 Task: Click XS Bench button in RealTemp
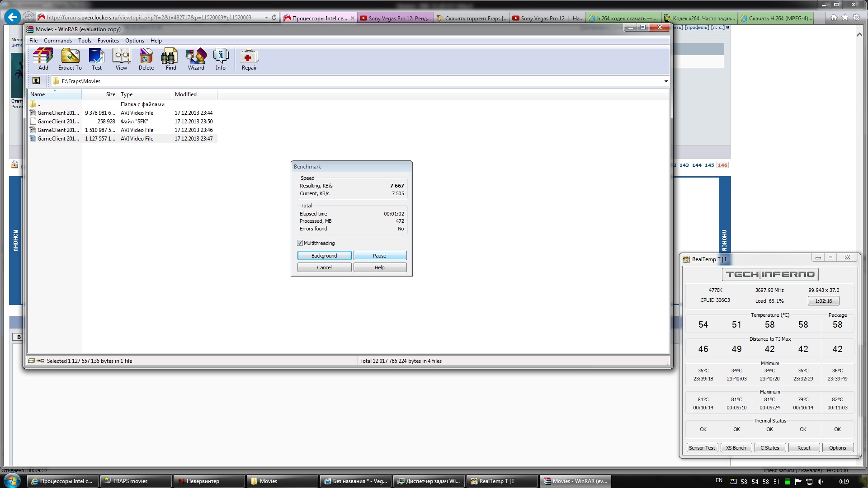[x=736, y=448]
